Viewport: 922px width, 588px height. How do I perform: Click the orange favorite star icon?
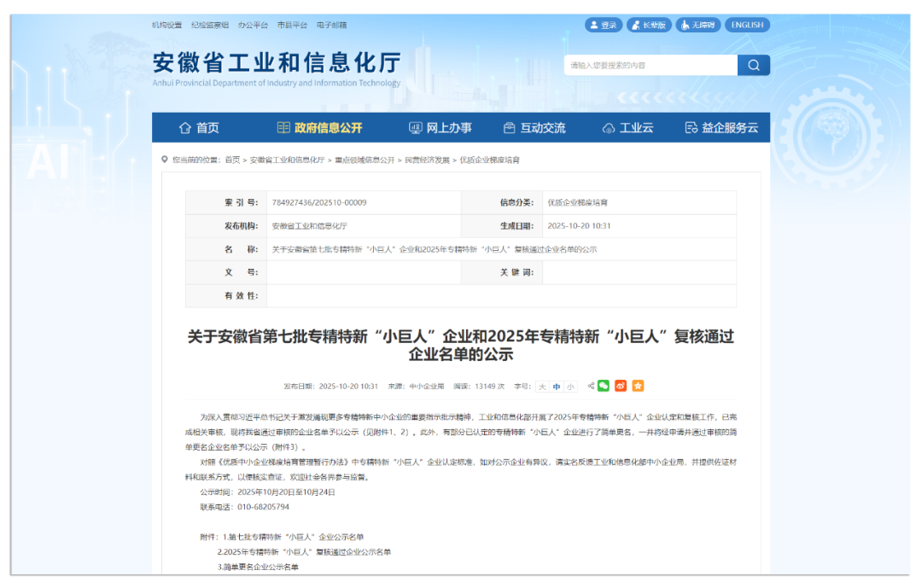tap(638, 386)
